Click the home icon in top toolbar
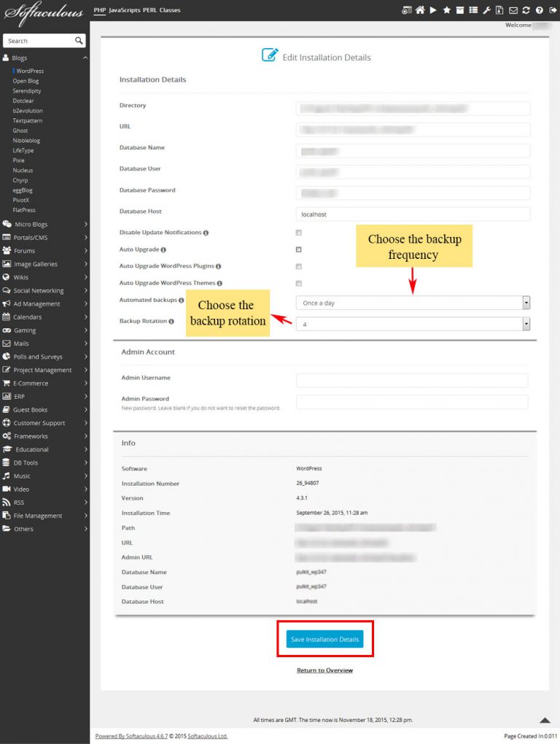This screenshot has width=560, height=744. (420, 10)
